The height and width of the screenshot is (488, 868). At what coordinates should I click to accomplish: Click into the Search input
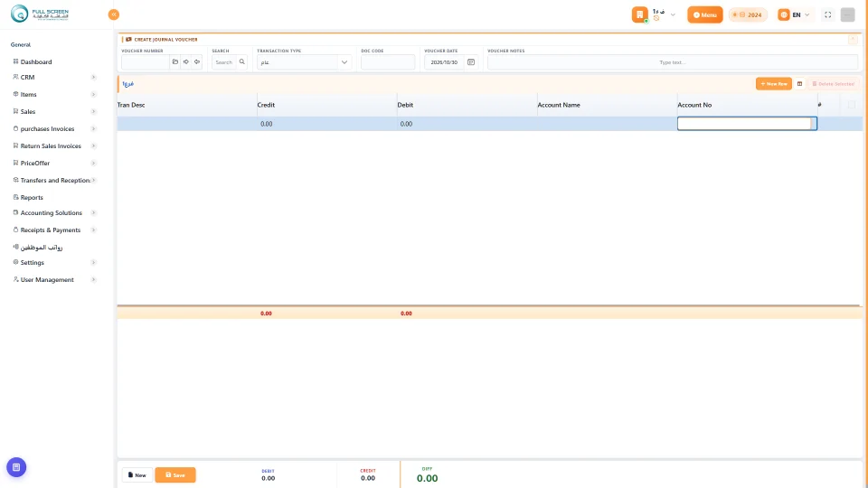[x=224, y=62]
